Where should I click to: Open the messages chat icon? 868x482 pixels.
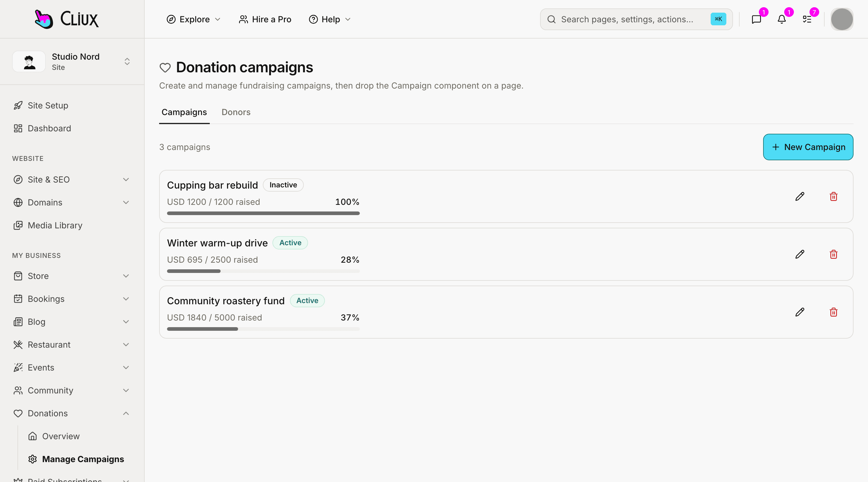coord(756,19)
